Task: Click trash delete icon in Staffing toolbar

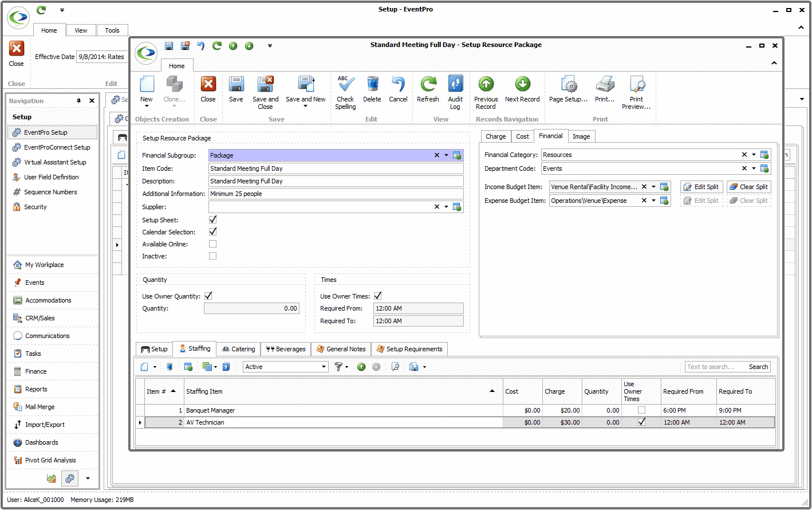Action: [170, 367]
